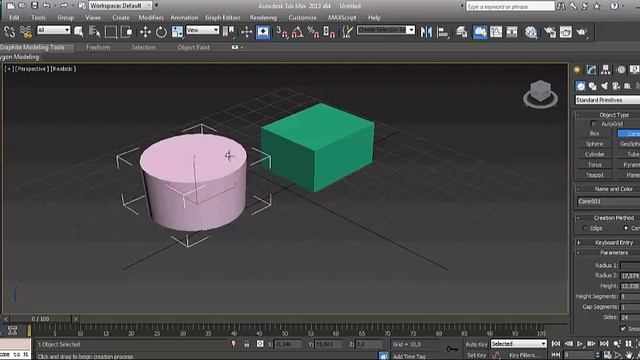Collapse the Object Type rollout
This screenshot has height=360, width=640.
point(608,115)
